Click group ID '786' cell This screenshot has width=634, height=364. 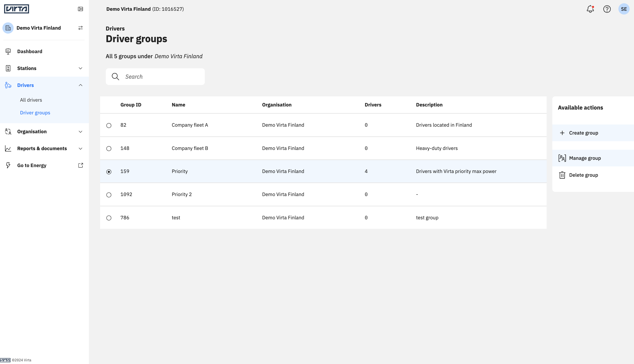(x=125, y=218)
